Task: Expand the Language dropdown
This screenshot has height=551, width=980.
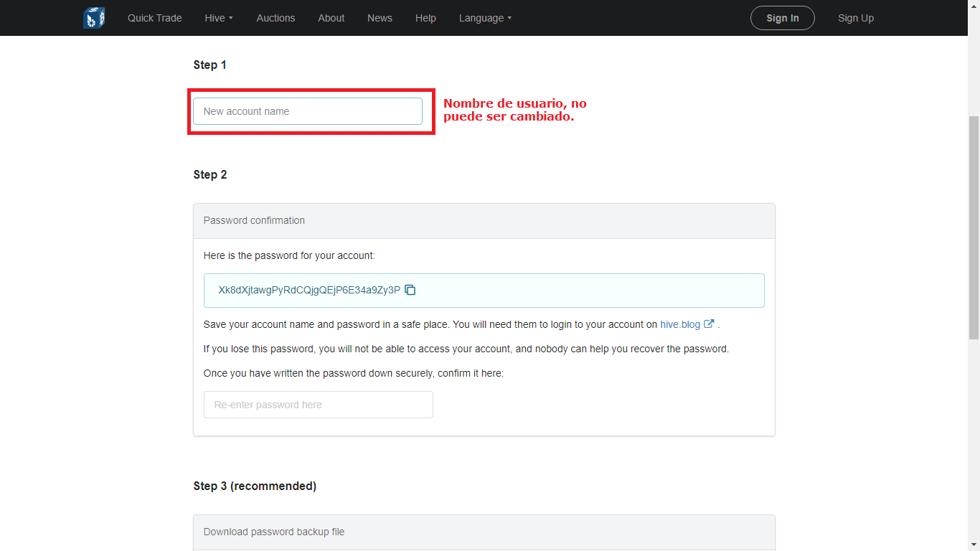Action: click(486, 18)
